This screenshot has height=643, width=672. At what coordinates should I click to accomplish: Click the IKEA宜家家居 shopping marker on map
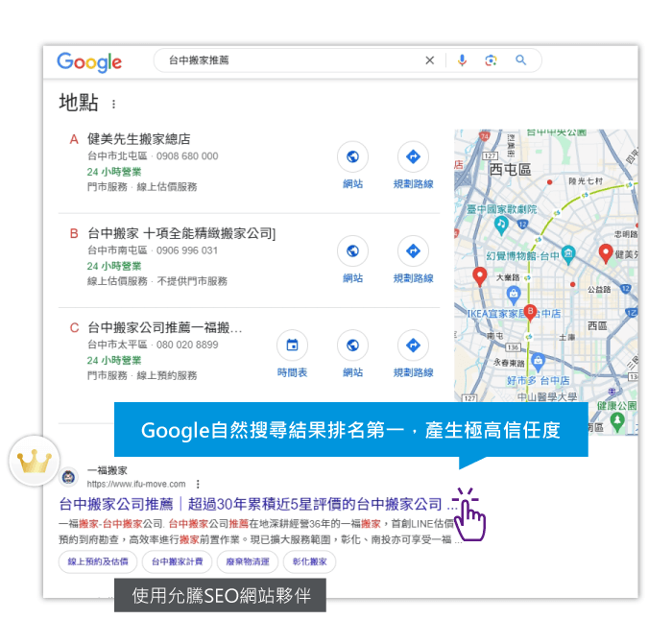513,295
